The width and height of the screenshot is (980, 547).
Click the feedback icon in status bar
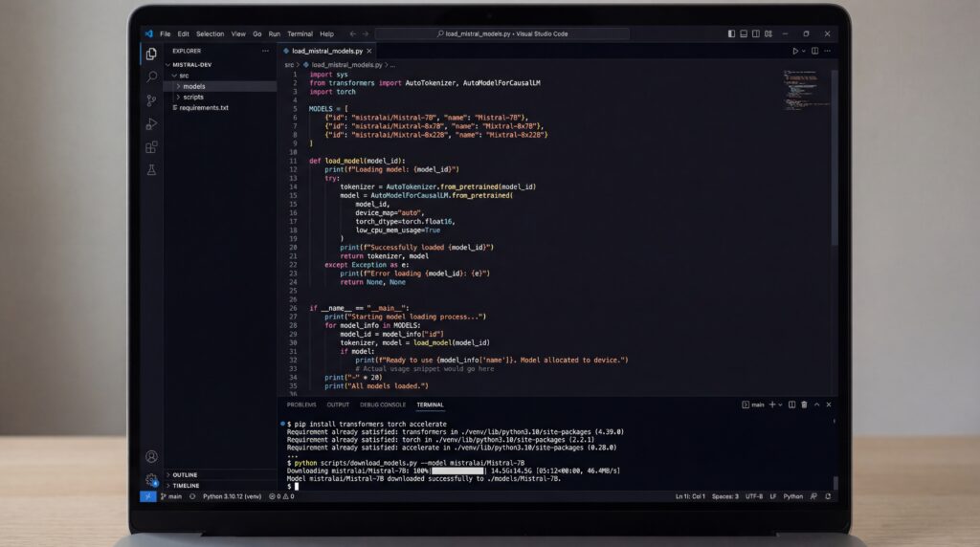point(813,496)
